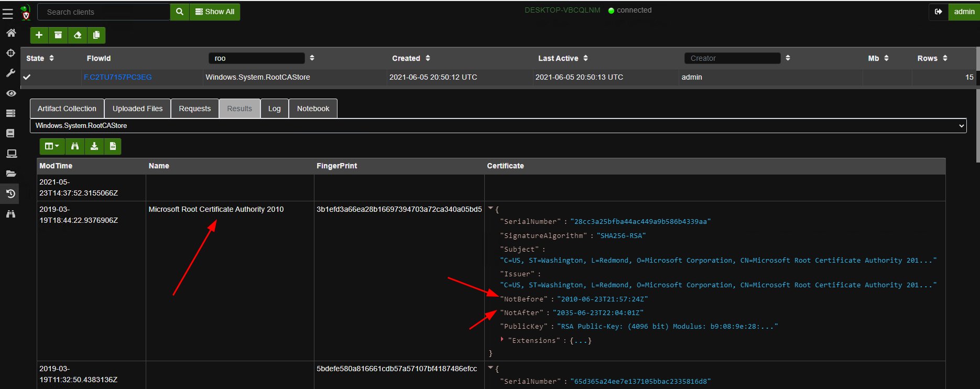
Task: Click the download results icon
Action: [x=94, y=146]
